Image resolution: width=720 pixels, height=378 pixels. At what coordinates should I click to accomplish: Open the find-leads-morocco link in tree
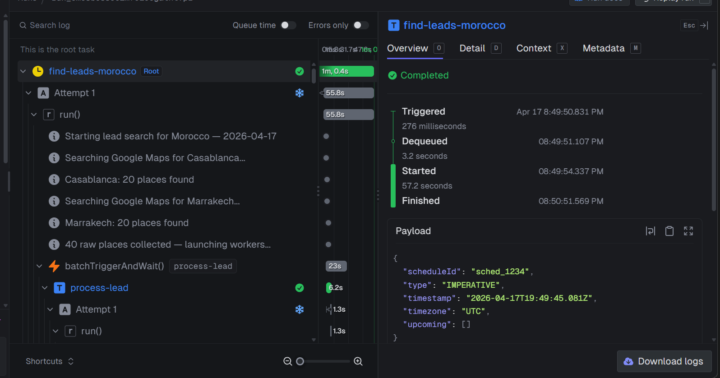[92, 71]
